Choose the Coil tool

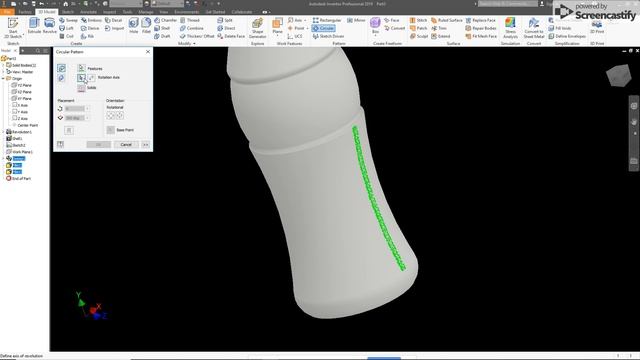[x=67, y=36]
